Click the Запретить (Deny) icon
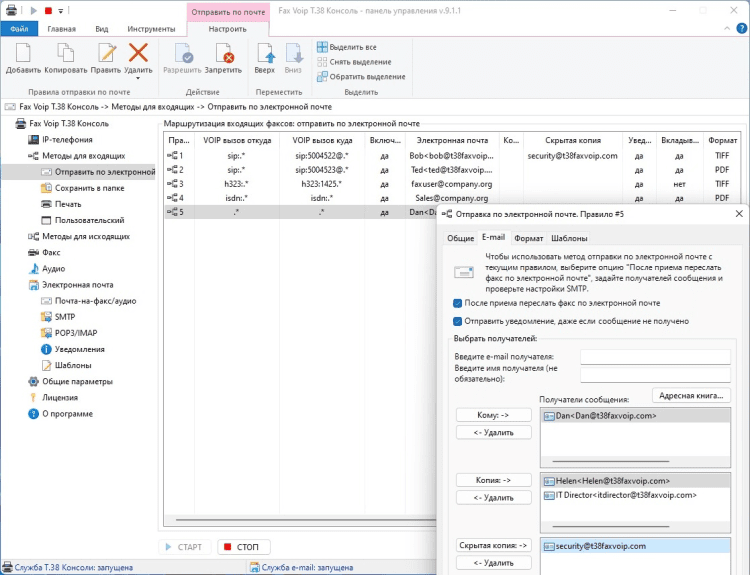The width and height of the screenshot is (750, 575). pyautogui.click(x=224, y=53)
